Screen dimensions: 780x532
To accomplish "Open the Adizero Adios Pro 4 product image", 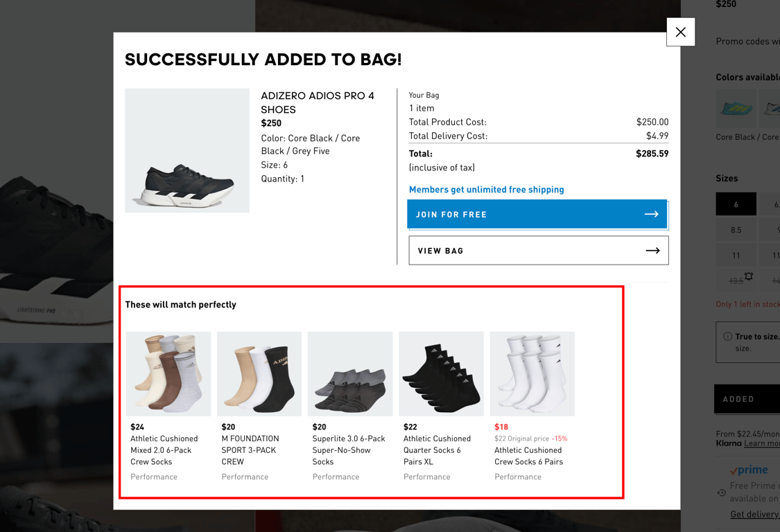I will [x=187, y=150].
